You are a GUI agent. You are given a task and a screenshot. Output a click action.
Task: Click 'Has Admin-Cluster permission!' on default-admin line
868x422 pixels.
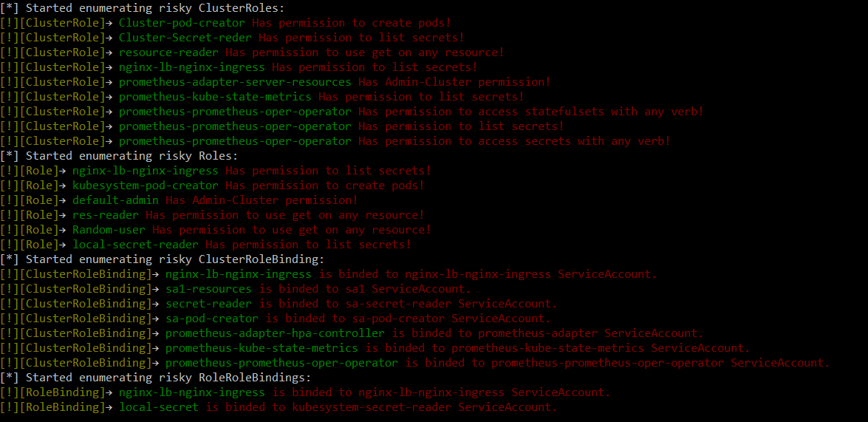[x=262, y=200]
